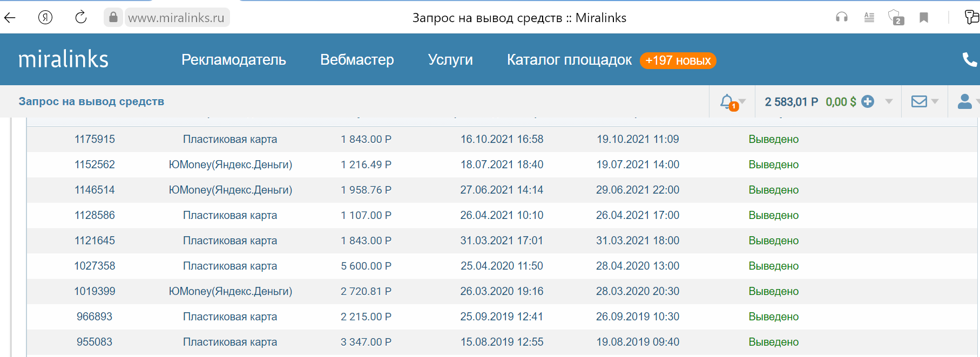Click the +197 новых badge
Viewport: 980px width, 357px height.
[x=678, y=60]
